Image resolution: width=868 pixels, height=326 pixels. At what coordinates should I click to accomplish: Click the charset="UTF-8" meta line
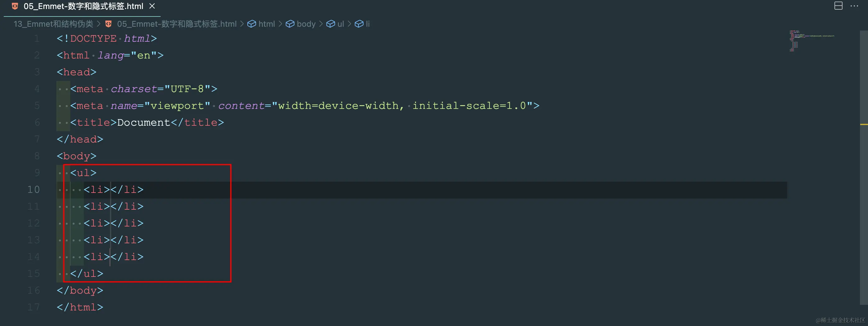(x=144, y=89)
